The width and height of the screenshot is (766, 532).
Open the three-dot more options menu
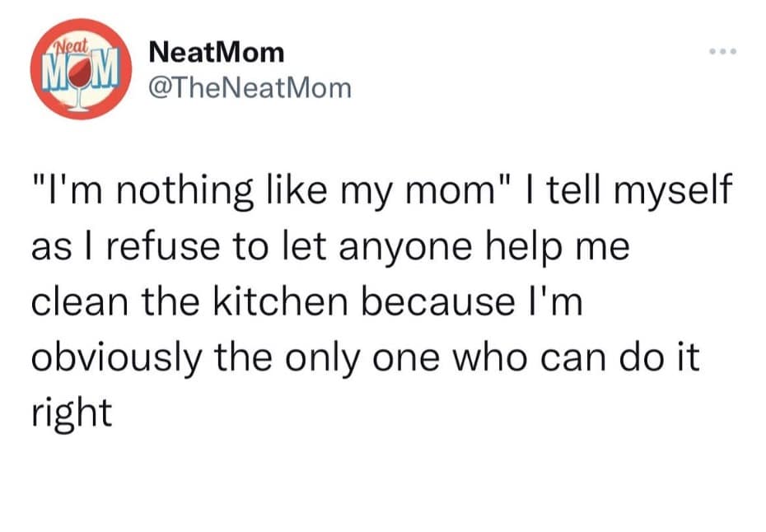[x=724, y=52]
